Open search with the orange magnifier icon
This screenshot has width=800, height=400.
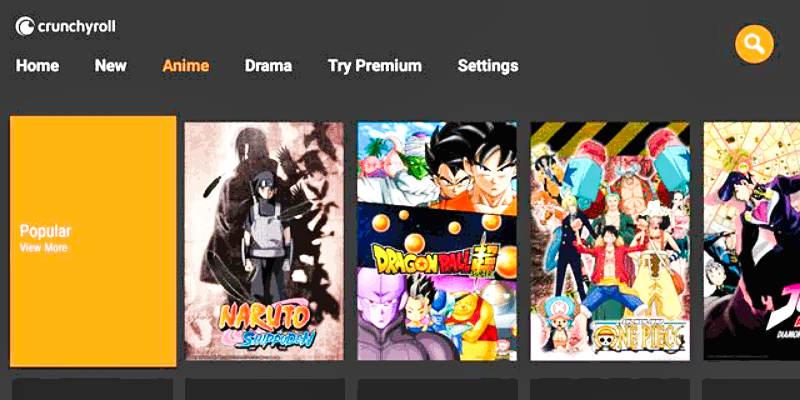(x=754, y=44)
